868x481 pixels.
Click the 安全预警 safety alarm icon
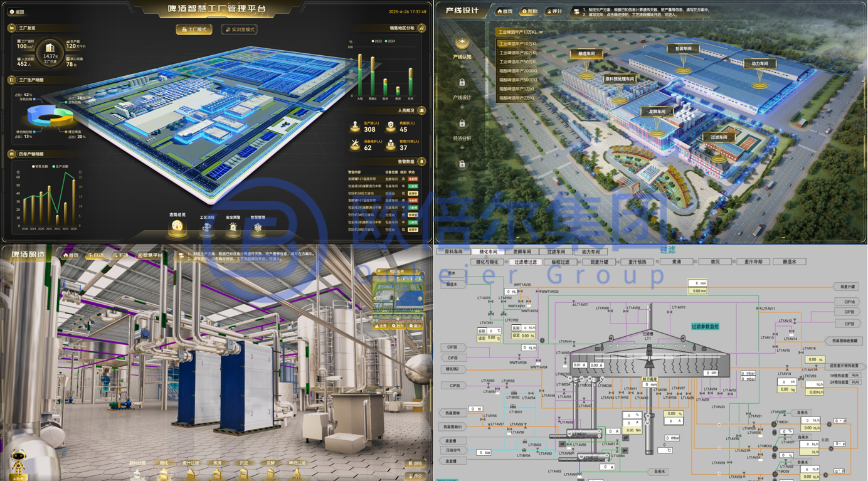pyautogui.click(x=233, y=228)
